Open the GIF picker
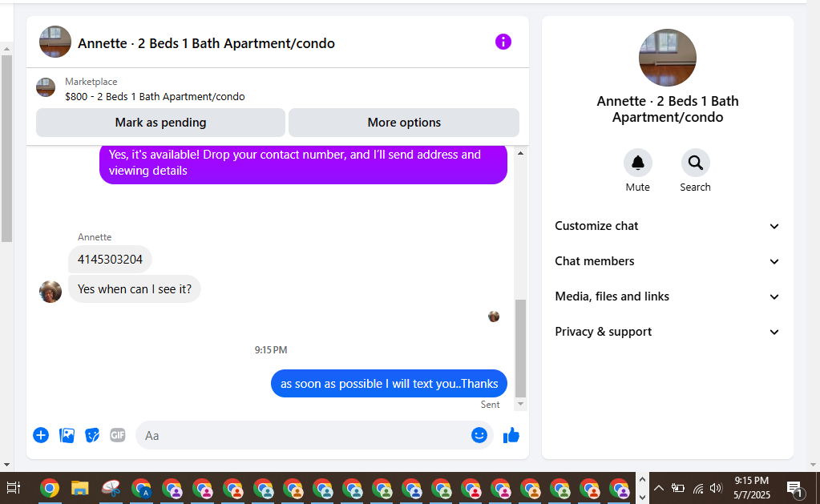This screenshot has height=504, width=820. (x=118, y=435)
